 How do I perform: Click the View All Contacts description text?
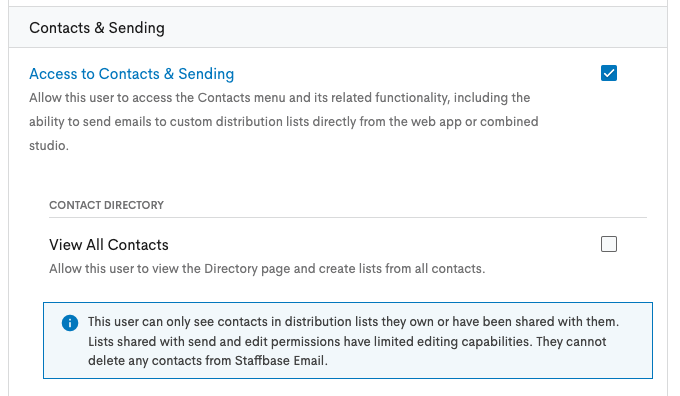pyautogui.click(x=267, y=269)
